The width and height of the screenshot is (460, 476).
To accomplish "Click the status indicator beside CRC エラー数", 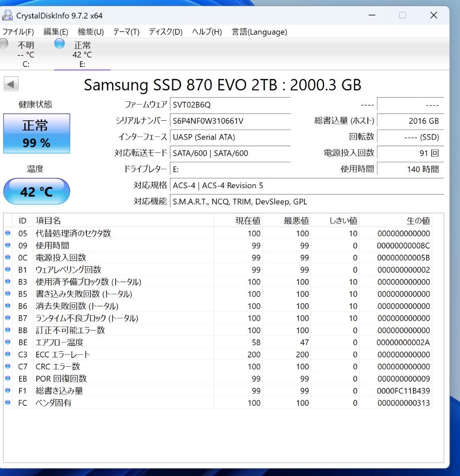I will tap(7, 367).
